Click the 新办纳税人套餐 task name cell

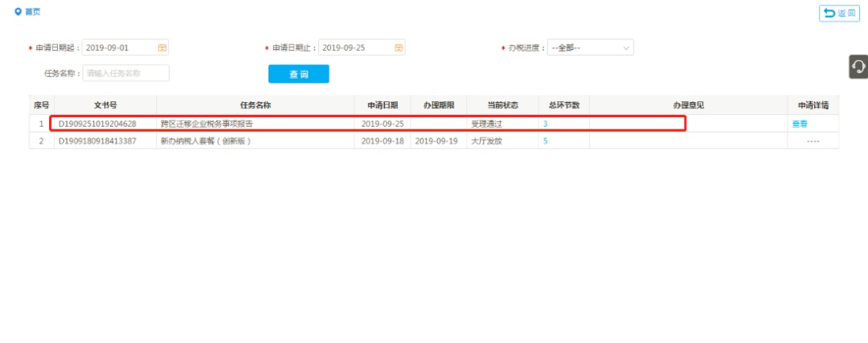(206, 141)
